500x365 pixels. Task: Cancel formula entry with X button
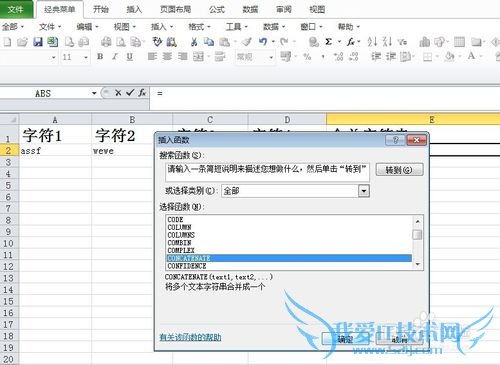tap(118, 93)
